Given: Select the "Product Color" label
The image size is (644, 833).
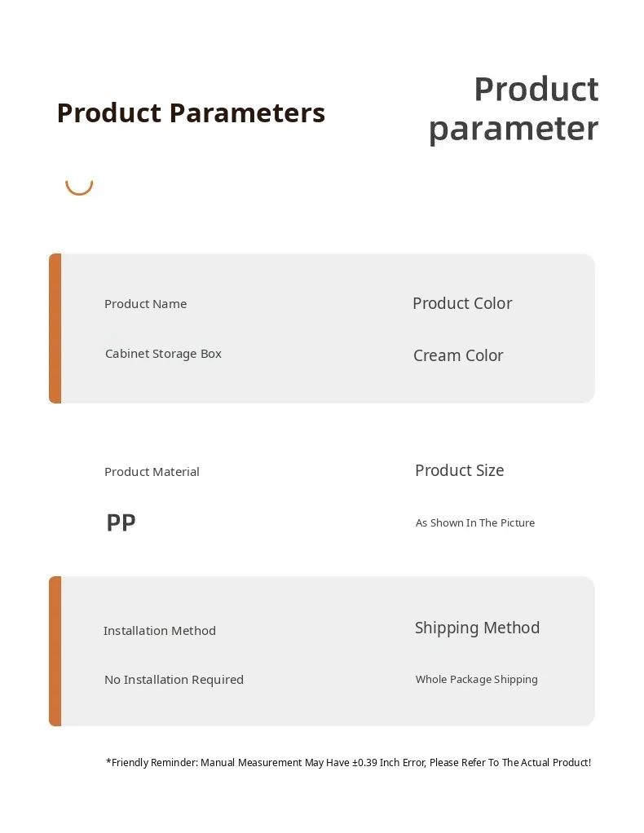Looking at the screenshot, I should point(462,303).
